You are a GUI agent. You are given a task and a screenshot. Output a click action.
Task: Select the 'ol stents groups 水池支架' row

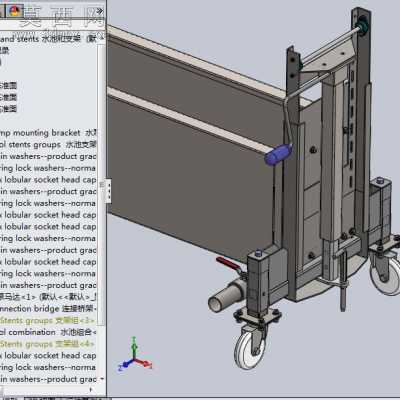click(48, 144)
